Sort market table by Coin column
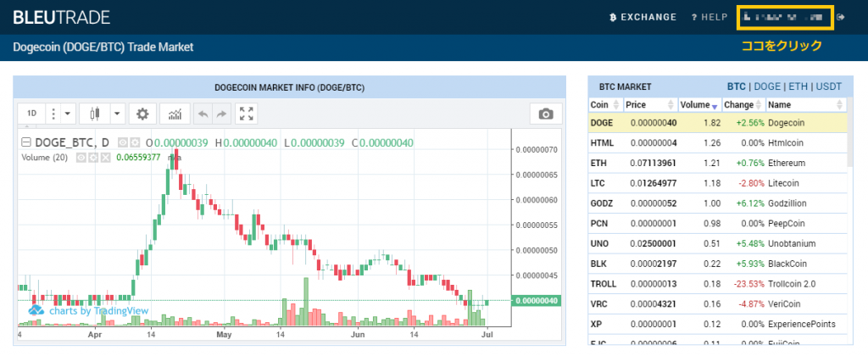 coord(605,104)
